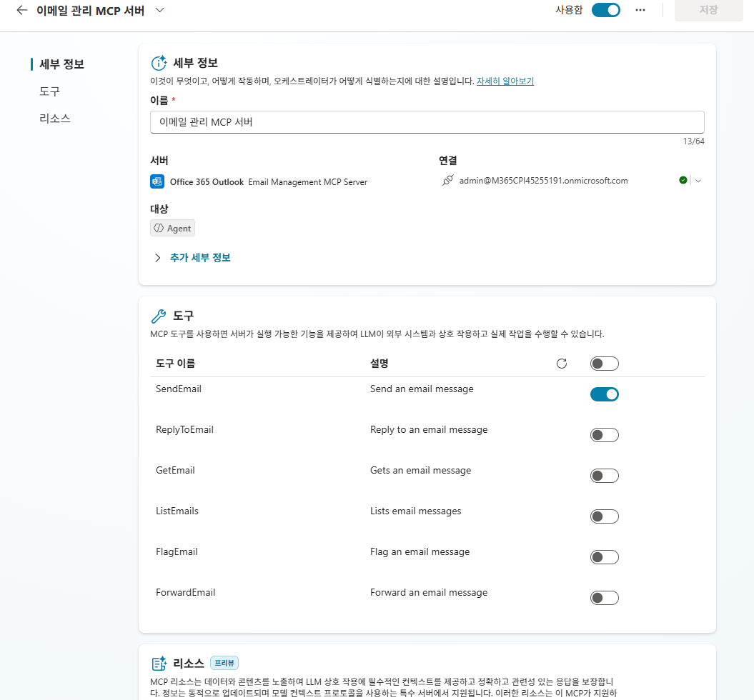Image resolution: width=754 pixels, height=700 pixels.
Task: Disable the SendEmail tool toggle
Action: coord(605,394)
